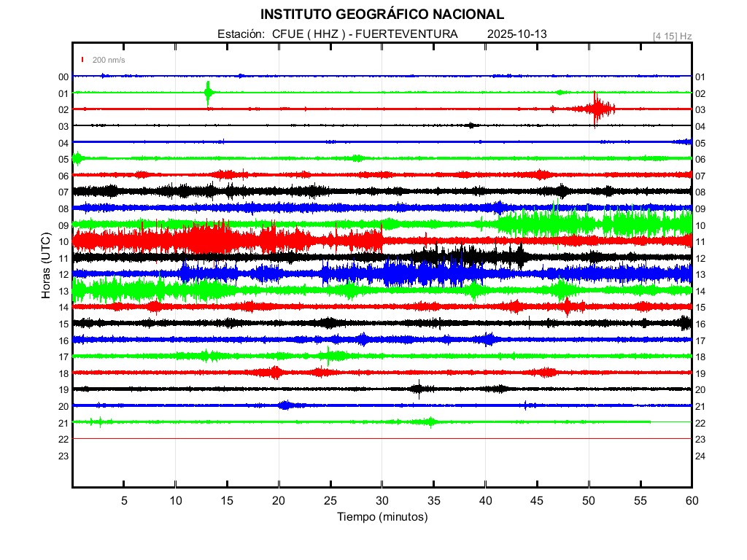Select hour label 23 on the left axis
Image resolution: width=747 pixels, height=560 pixels.
point(63,456)
